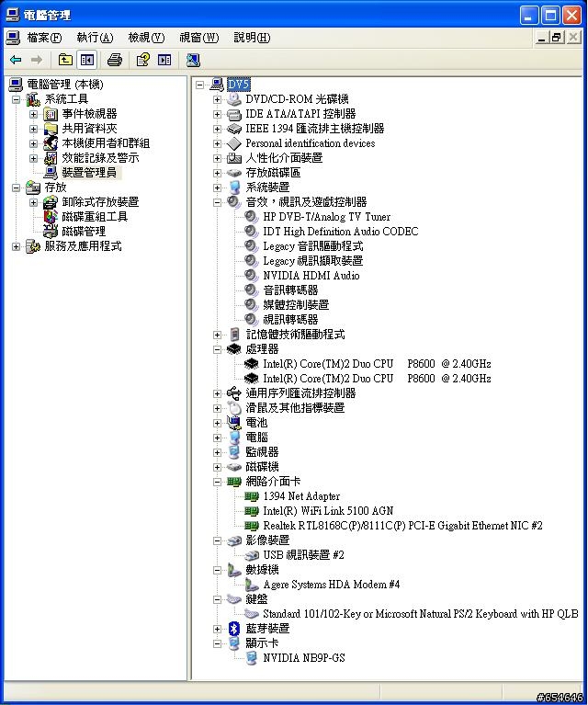
Task: Click the 服務及應用程式 icon
Action: 33,246
